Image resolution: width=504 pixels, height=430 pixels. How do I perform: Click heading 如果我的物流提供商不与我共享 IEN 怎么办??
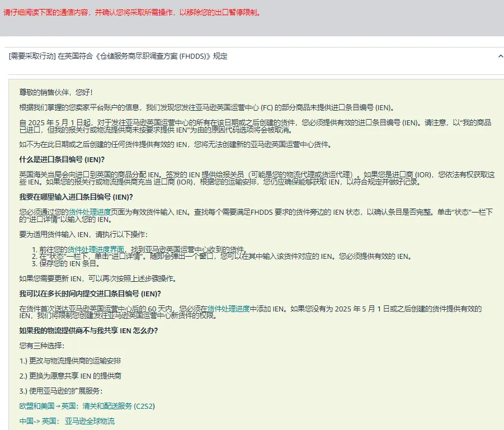89,331
